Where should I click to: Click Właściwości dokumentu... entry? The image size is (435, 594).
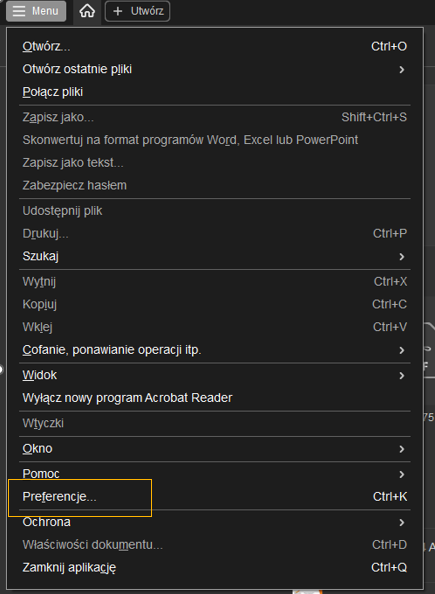[x=215, y=545]
